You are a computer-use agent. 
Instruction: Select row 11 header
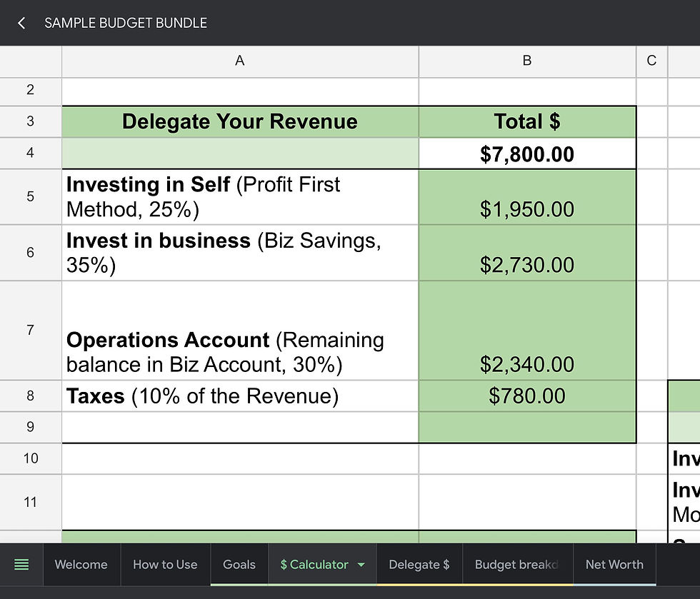tap(30, 502)
